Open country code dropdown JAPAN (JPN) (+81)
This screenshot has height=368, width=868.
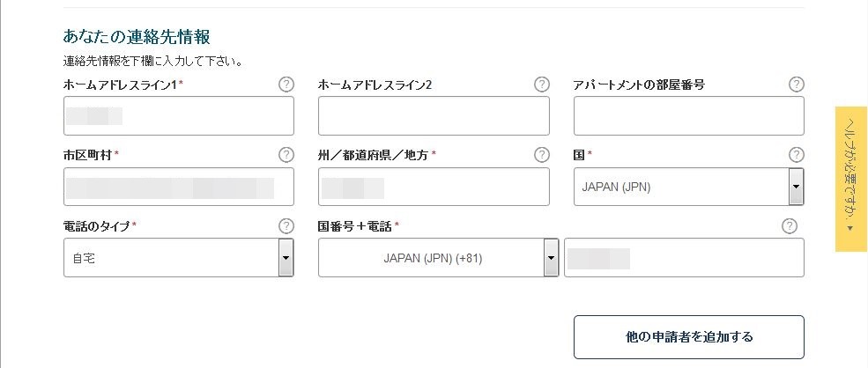click(x=439, y=257)
